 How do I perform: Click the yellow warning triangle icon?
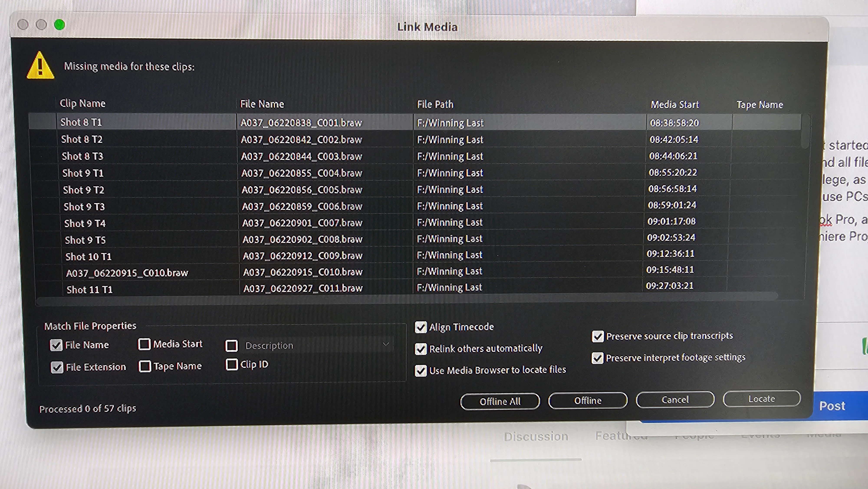[x=40, y=66]
